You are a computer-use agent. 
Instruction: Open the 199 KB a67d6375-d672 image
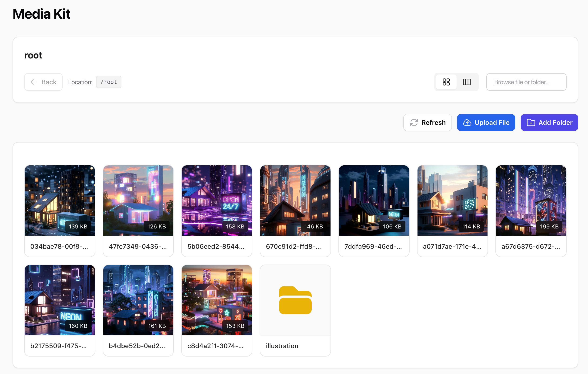[531, 200]
